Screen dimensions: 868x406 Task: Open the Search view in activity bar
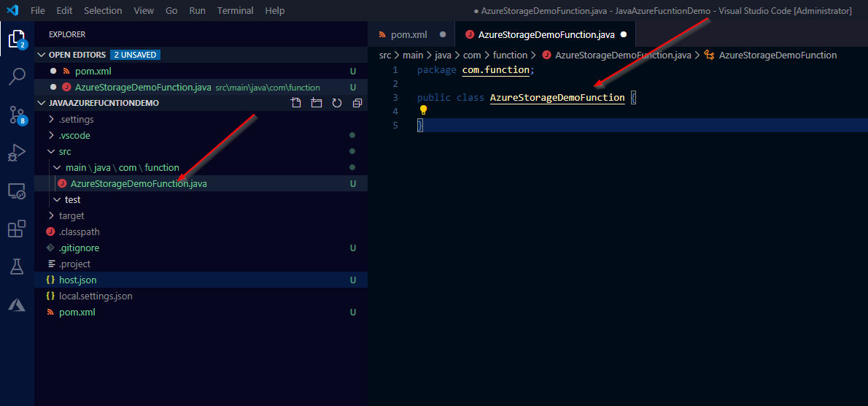(x=17, y=76)
